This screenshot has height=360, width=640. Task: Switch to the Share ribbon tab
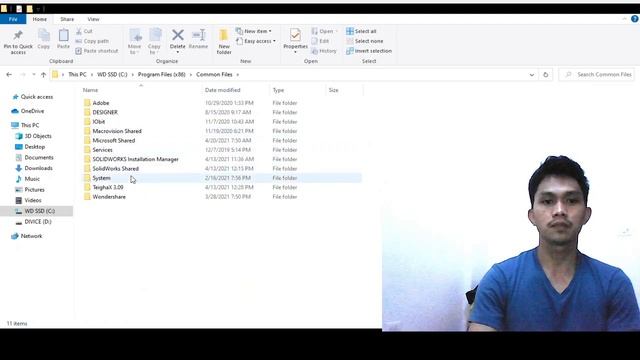(x=67, y=19)
